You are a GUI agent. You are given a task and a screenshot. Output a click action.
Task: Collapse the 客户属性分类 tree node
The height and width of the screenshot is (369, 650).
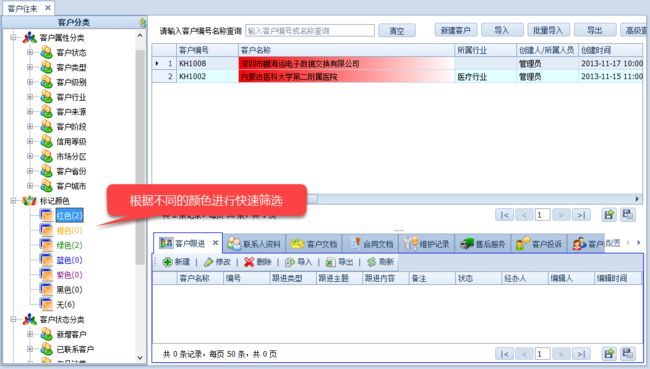click(x=13, y=38)
